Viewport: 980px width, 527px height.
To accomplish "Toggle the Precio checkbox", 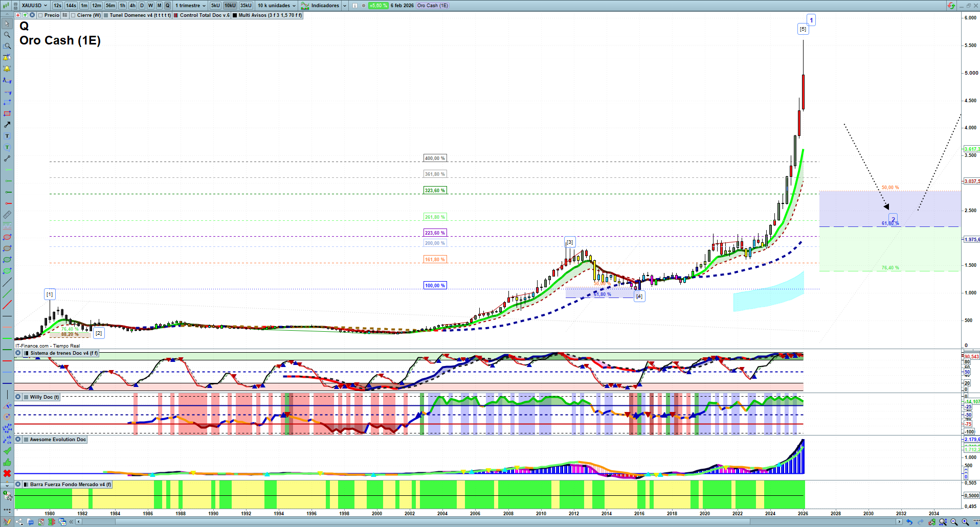I will [x=40, y=15].
